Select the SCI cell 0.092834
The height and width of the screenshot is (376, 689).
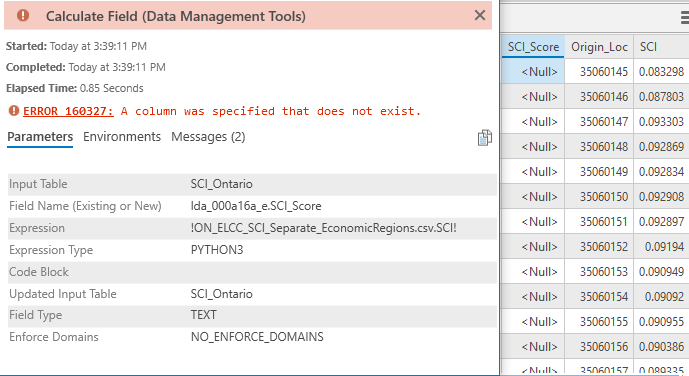coord(661,172)
